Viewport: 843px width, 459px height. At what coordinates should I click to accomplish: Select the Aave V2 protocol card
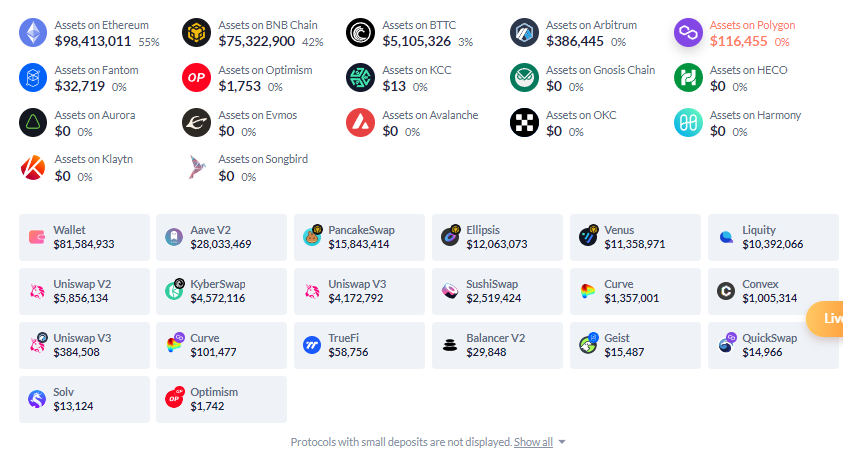click(x=221, y=237)
